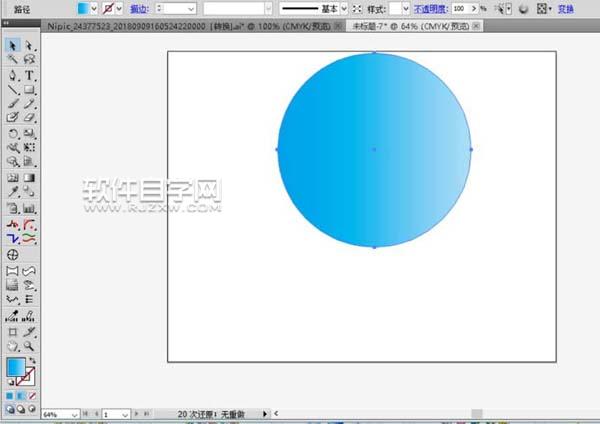600x424 pixels.
Task: Open the 描边 (Stroke) panel link
Action: pos(140,9)
